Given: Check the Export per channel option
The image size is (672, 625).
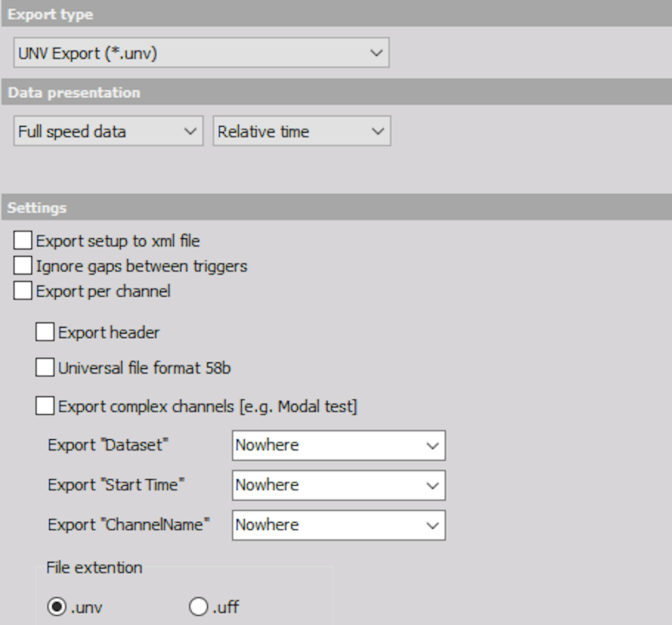Looking at the screenshot, I should [23, 291].
